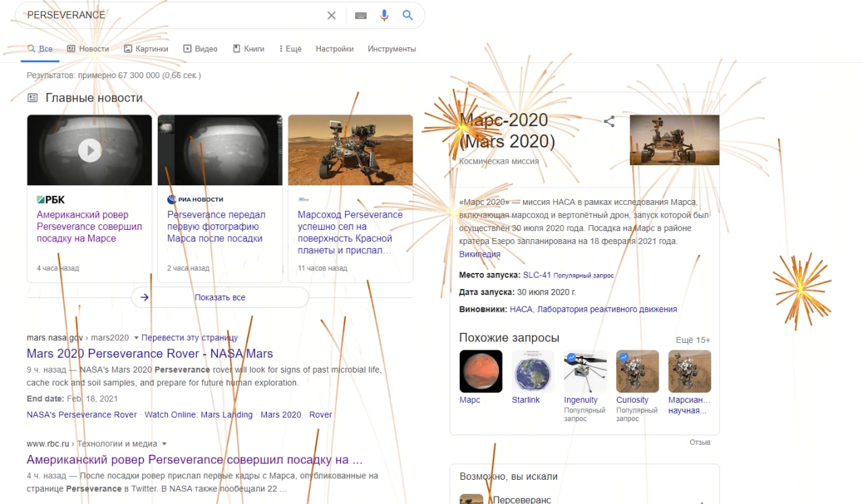Play the РБК news video thumbnail
This screenshot has height=504, width=863.
[x=90, y=150]
